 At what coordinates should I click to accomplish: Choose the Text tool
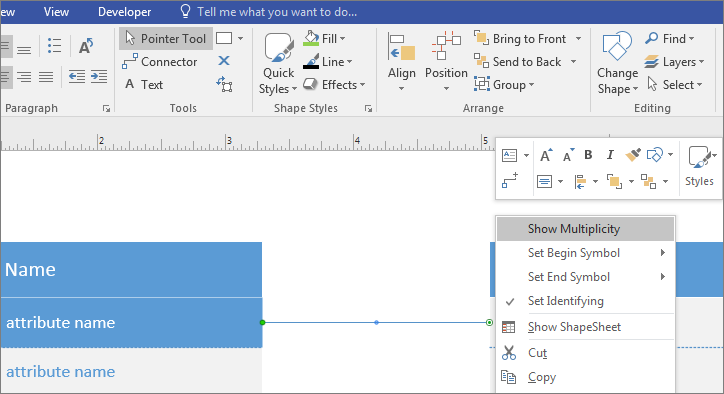[x=144, y=85]
